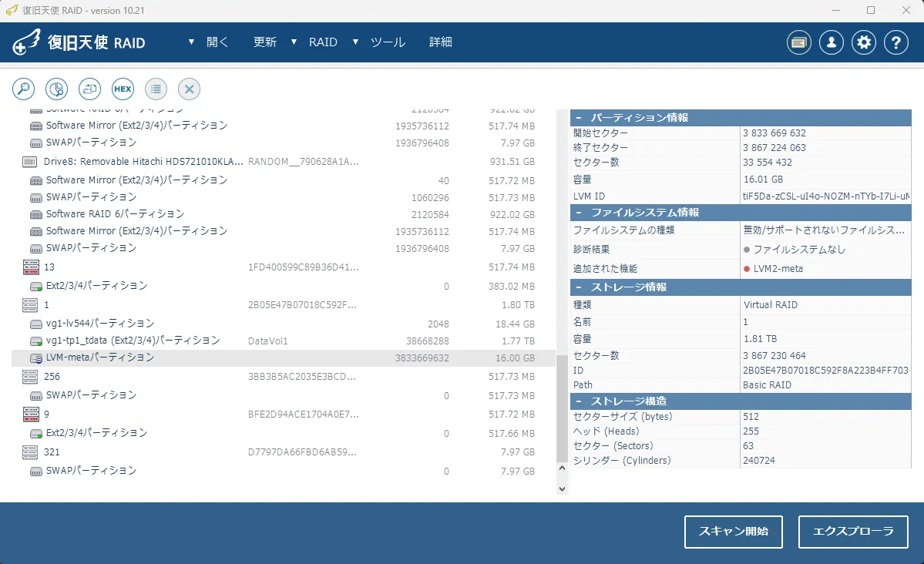Click dropdown arrow beside 開く
Screen dimensions: 924x564
coord(191,42)
